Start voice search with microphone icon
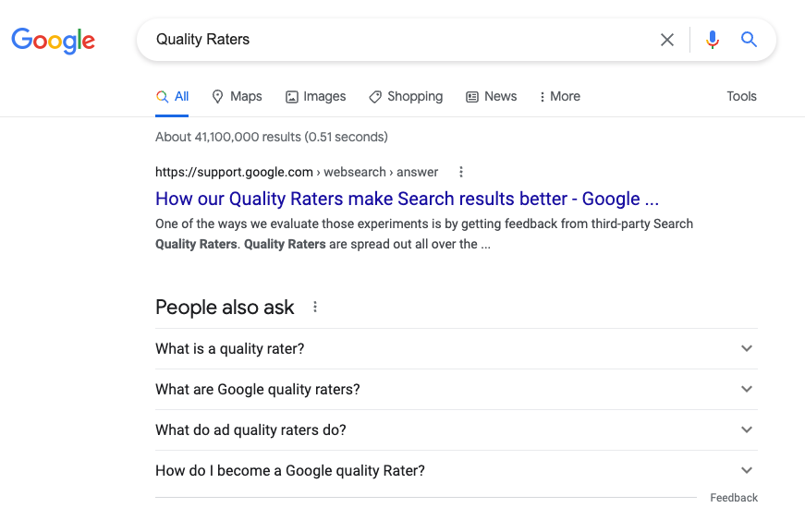 tap(712, 40)
